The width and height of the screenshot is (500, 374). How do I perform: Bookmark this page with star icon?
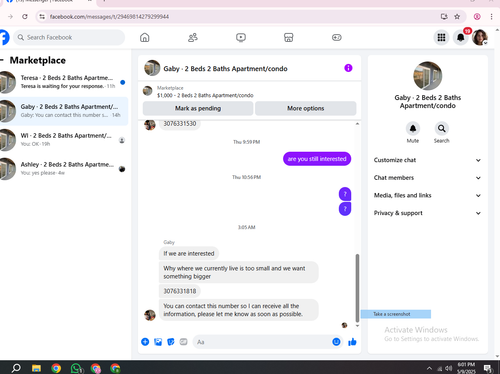click(457, 16)
